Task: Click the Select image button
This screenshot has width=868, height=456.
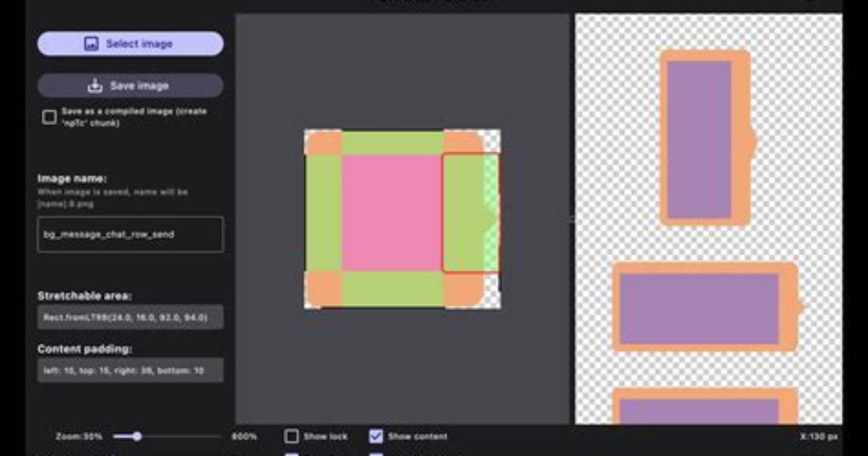Action: (131, 44)
